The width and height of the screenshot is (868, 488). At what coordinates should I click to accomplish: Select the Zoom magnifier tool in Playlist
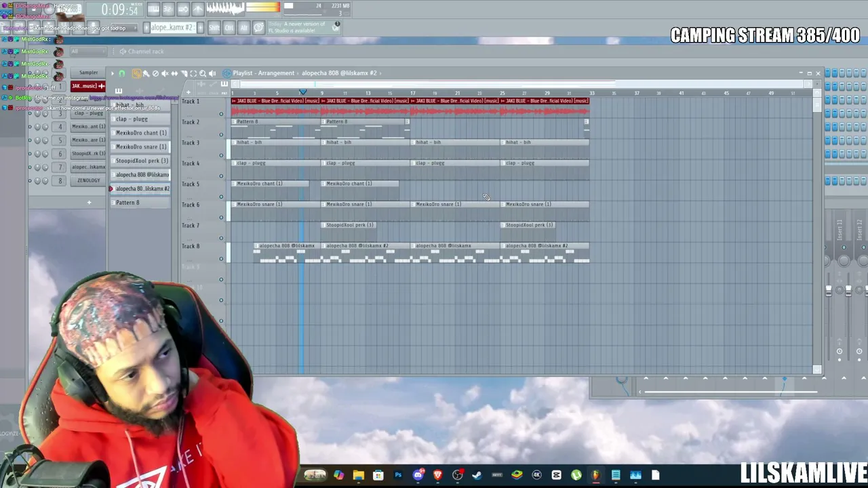click(203, 73)
